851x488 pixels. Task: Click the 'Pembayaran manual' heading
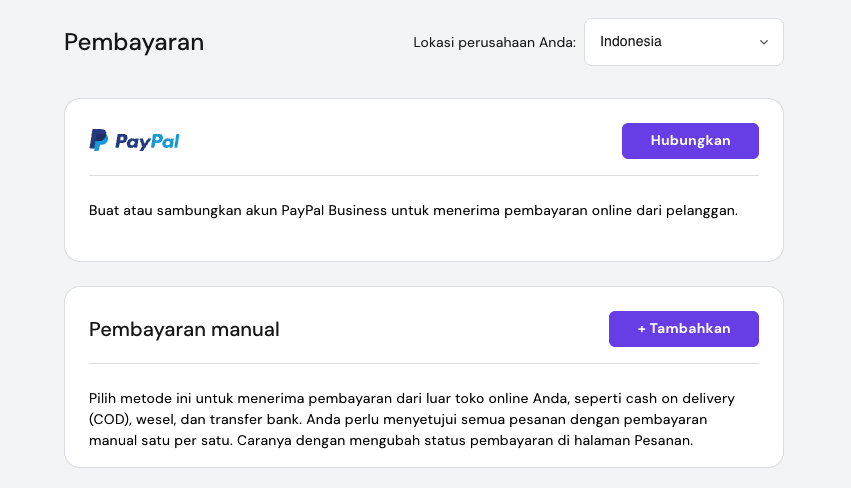(x=184, y=329)
